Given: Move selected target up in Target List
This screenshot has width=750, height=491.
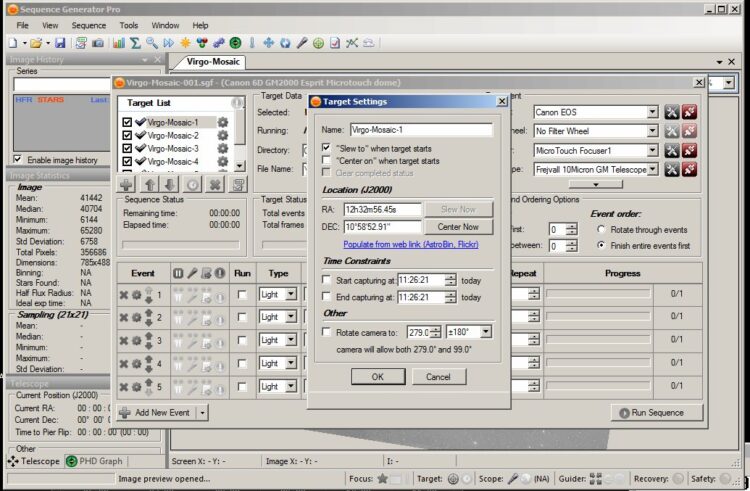Looking at the screenshot, I should tap(150, 184).
